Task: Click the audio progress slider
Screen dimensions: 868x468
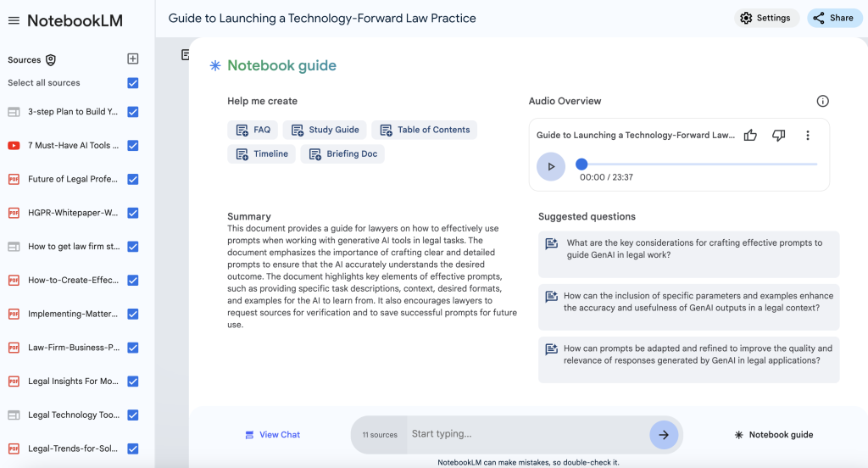Action: [x=698, y=164]
